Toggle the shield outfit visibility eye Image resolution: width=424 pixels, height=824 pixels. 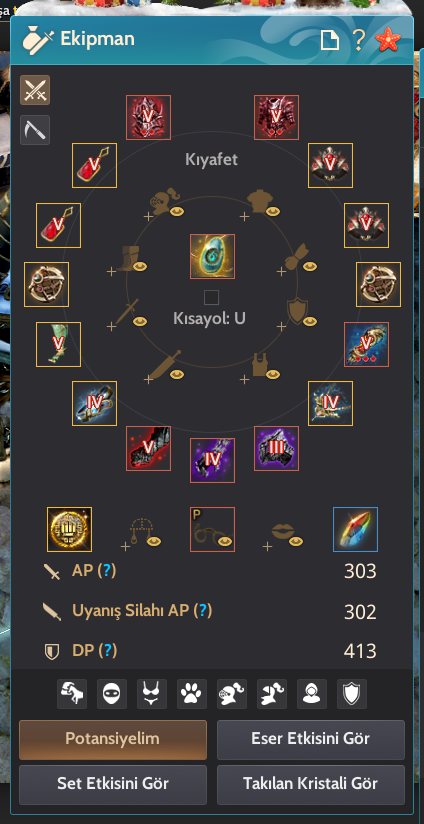[310, 321]
